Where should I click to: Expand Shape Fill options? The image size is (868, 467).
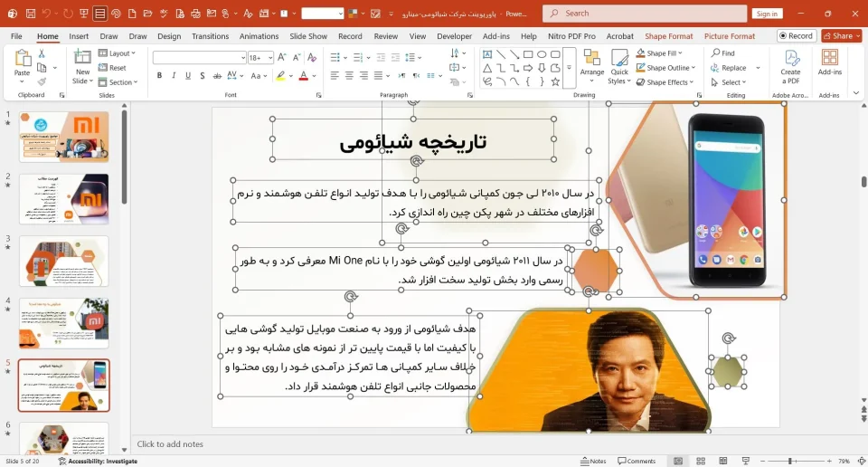click(x=659, y=53)
